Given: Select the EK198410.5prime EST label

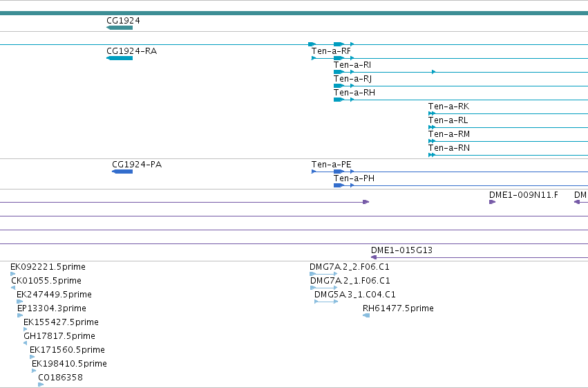Looking at the screenshot, I should (69, 364).
